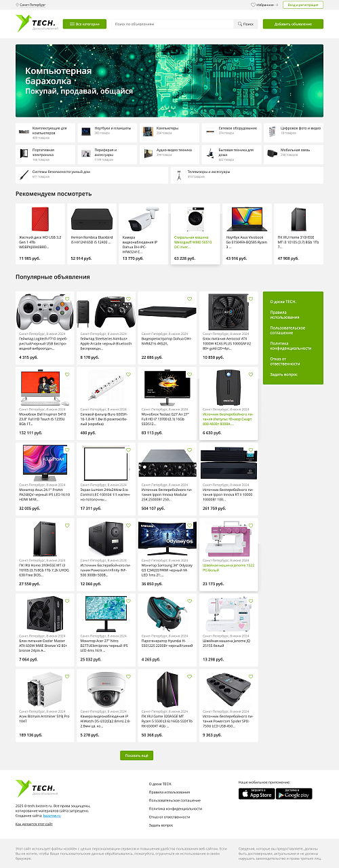Expand the Все категории menu
Screen dimensions: 339x868
pyautogui.click(x=85, y=24)
